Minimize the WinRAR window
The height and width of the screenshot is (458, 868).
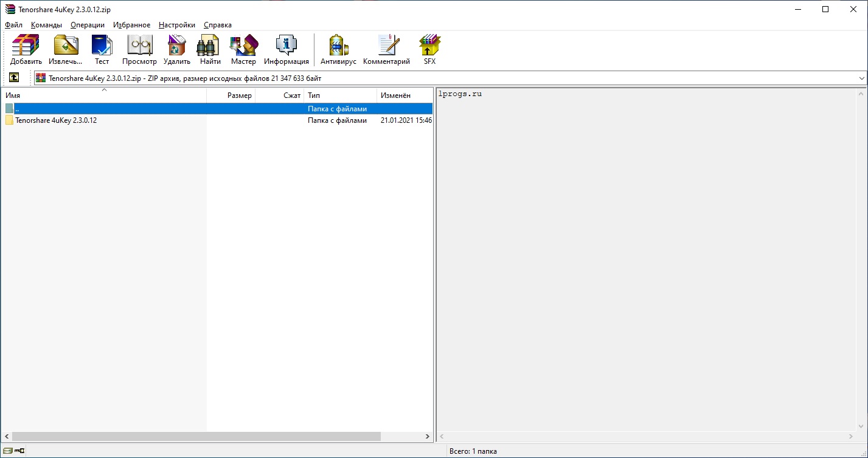coord(797,9)
